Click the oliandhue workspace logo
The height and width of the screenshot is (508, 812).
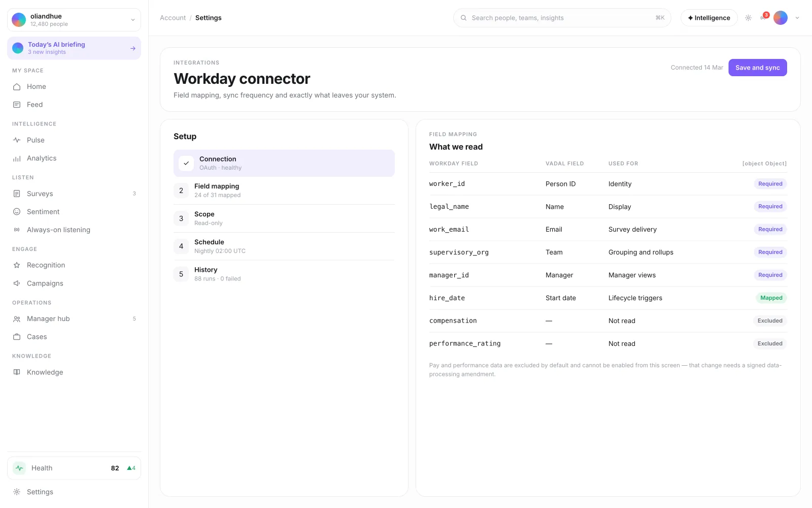click(x=19, y=20)
